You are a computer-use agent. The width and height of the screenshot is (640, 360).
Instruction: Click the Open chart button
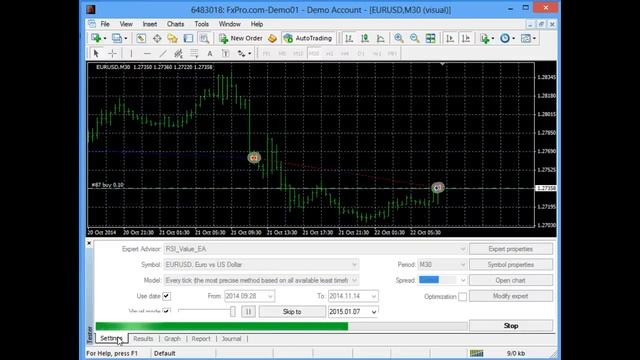(511, 280)
